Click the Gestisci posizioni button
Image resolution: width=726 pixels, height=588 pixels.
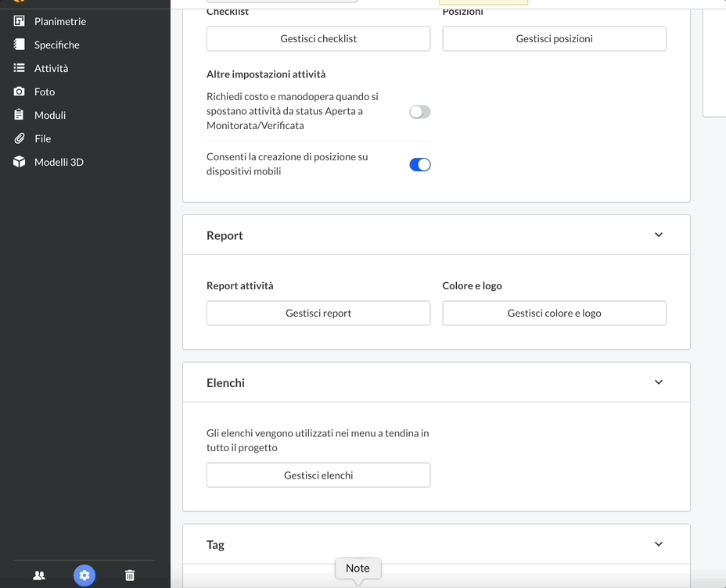pos(554,38)
